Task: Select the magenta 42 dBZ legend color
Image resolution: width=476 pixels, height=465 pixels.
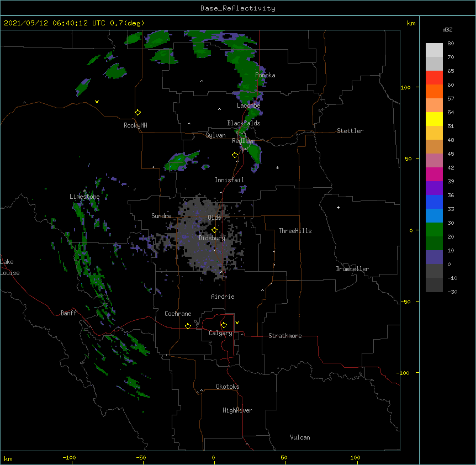Action: click(434, 174)
